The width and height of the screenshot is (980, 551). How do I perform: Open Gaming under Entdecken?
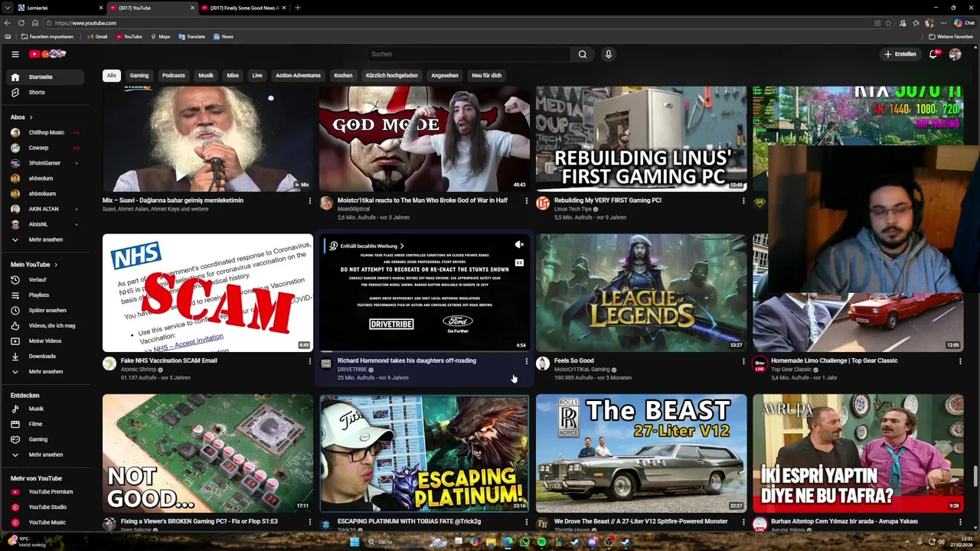(x=46, y=439)
